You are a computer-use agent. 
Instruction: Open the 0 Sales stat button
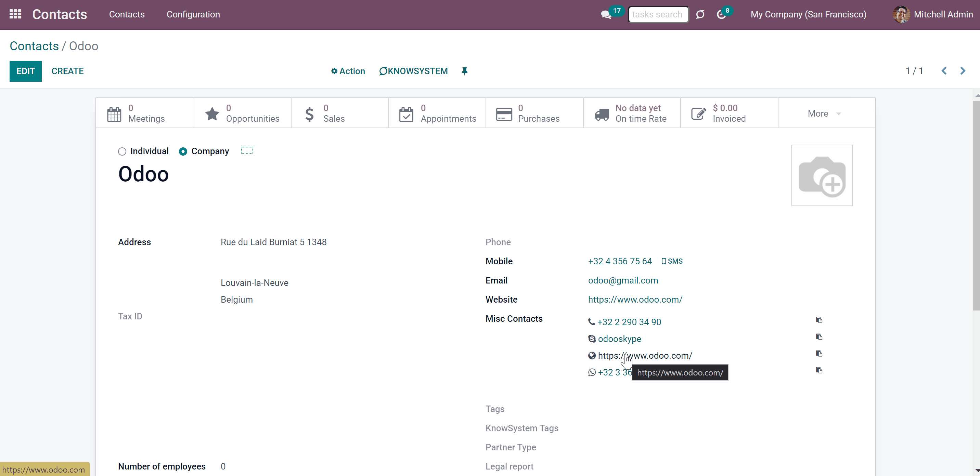(x=340, y=113)
